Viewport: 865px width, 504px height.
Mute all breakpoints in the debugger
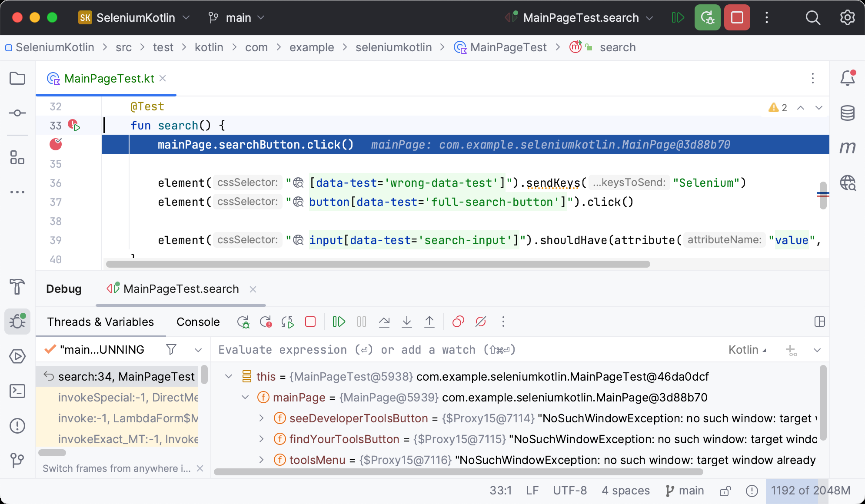(481, 322)
